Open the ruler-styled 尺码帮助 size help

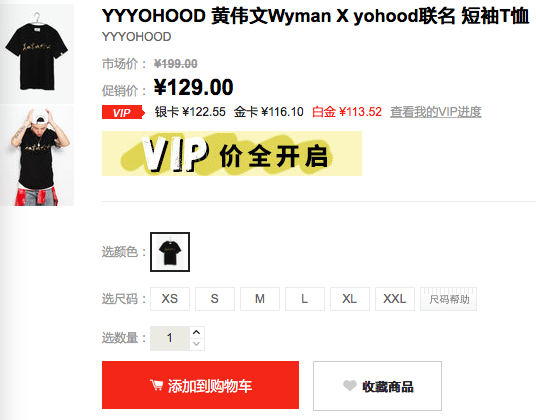click(x=448, y=299)
